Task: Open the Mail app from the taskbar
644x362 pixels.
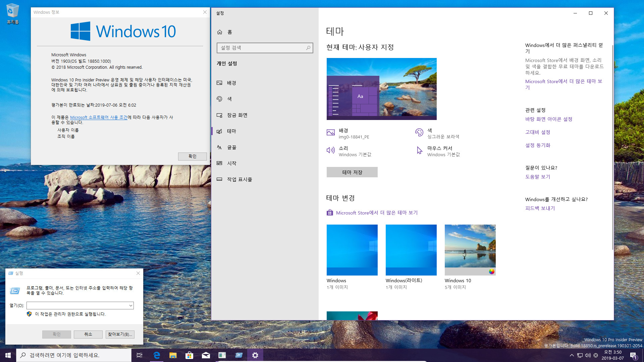Action: point(206,355)
